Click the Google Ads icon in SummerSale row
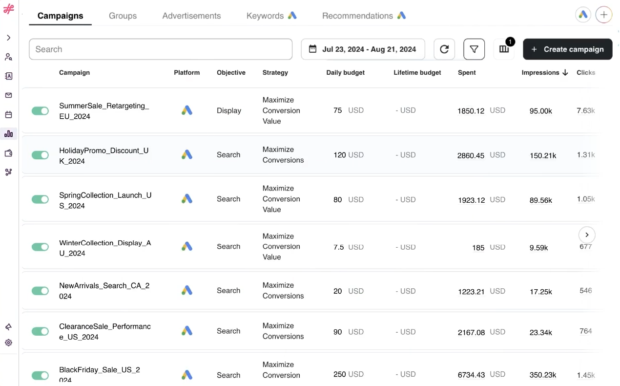620x386 pixels. (187, 110)
